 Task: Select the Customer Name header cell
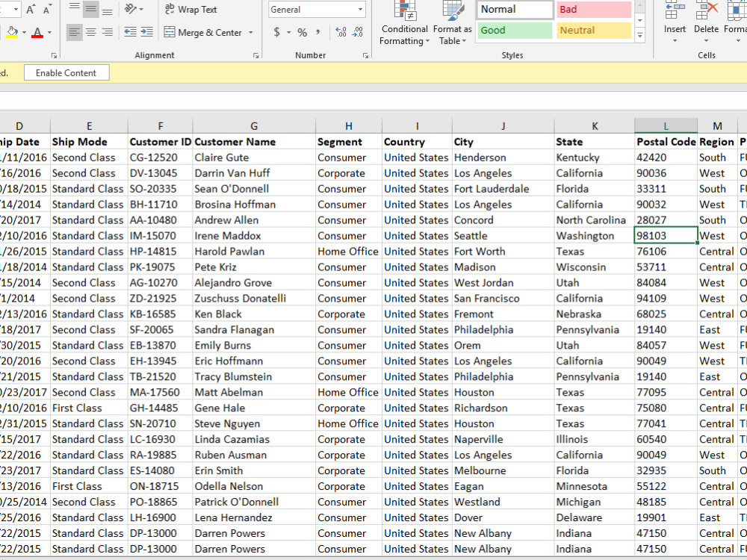point(254,142)
